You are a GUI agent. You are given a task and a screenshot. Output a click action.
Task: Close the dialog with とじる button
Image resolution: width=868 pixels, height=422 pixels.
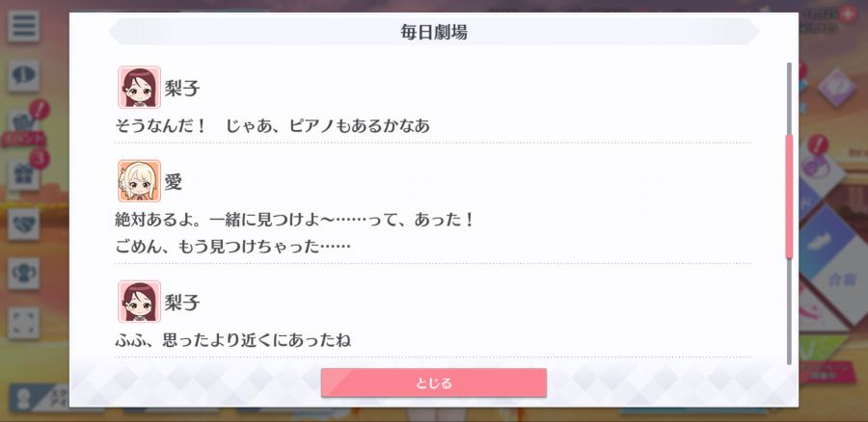(x=434, y=382)
